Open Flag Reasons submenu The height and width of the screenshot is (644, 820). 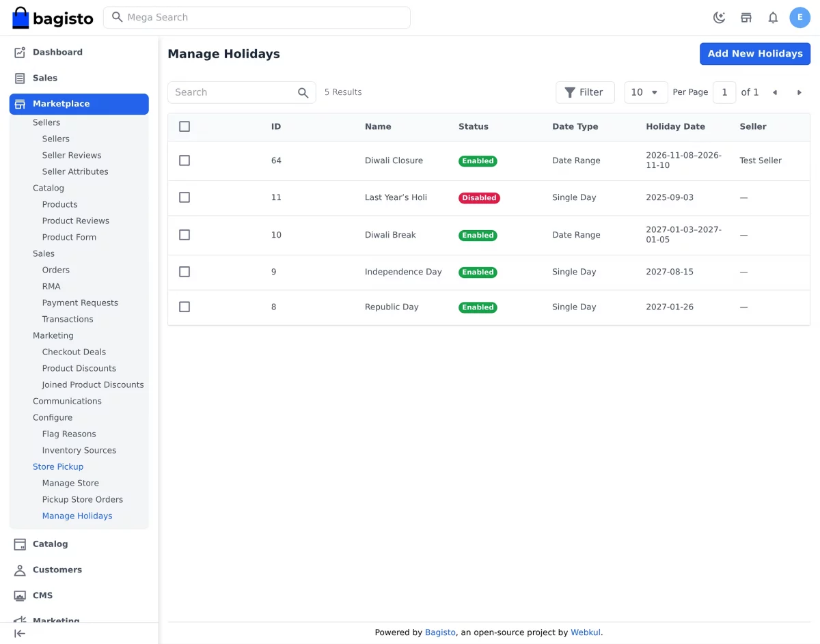point(69,434)
